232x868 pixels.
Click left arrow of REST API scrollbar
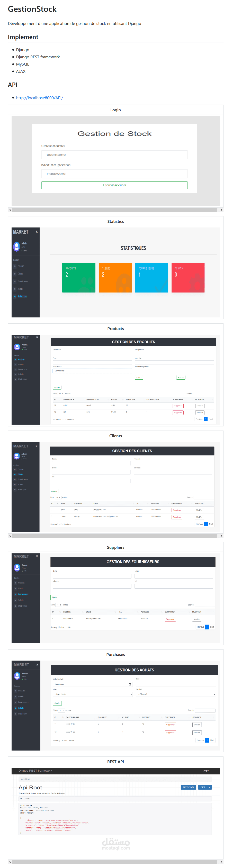click(x=10, y=862)
